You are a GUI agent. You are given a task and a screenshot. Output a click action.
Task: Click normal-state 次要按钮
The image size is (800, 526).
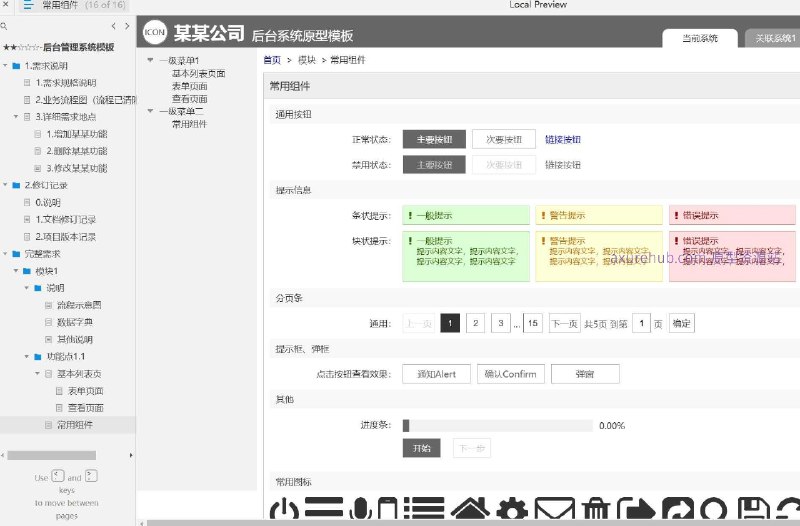(x=504, y=139)
